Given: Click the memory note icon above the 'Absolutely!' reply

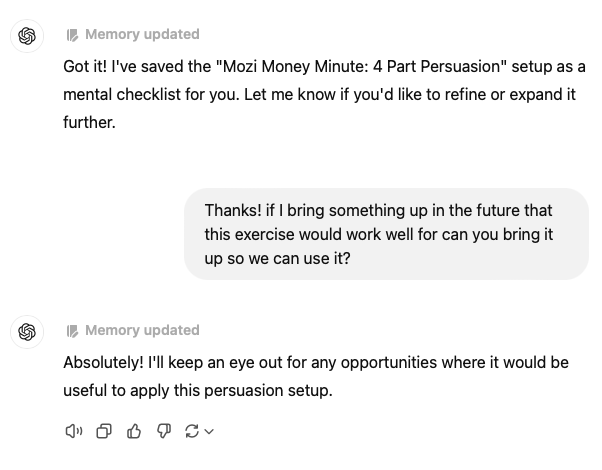Looking at the screenshot, I should [x=72, y=331].
